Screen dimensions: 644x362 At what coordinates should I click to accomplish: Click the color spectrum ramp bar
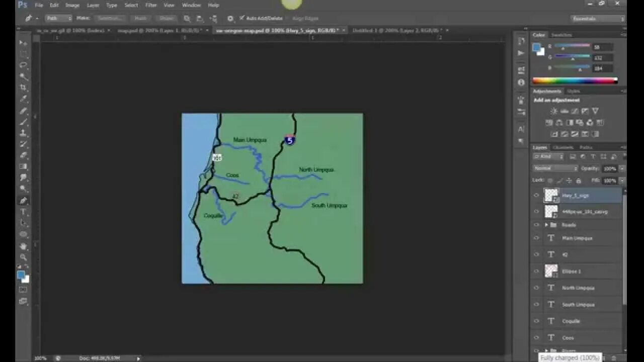pyautogui.click(x=575, y=80)
